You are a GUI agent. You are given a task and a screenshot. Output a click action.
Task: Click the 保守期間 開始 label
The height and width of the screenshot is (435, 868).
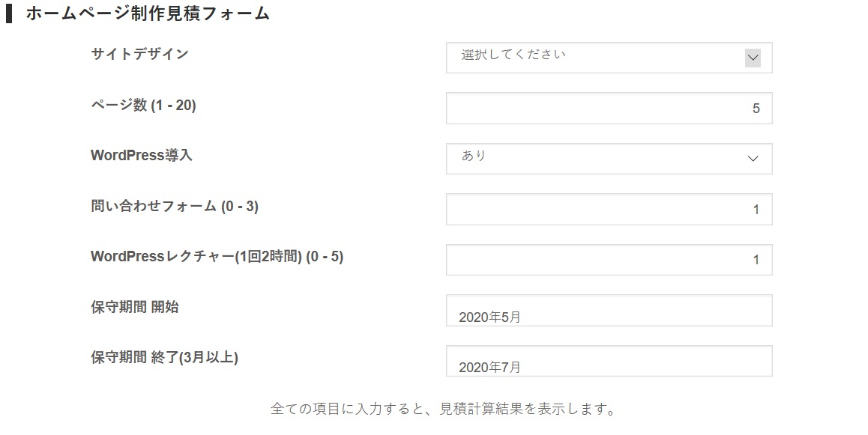point(135,307)
